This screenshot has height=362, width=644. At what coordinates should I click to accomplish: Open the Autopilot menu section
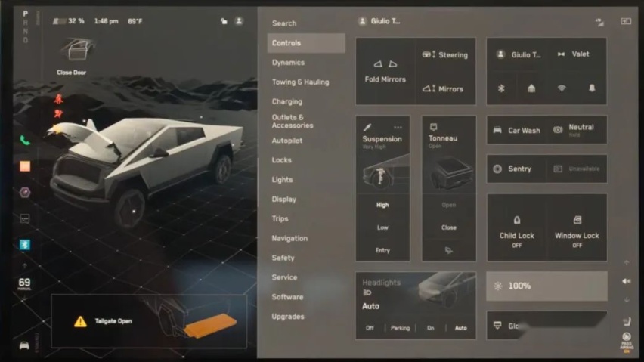(286, 141)
